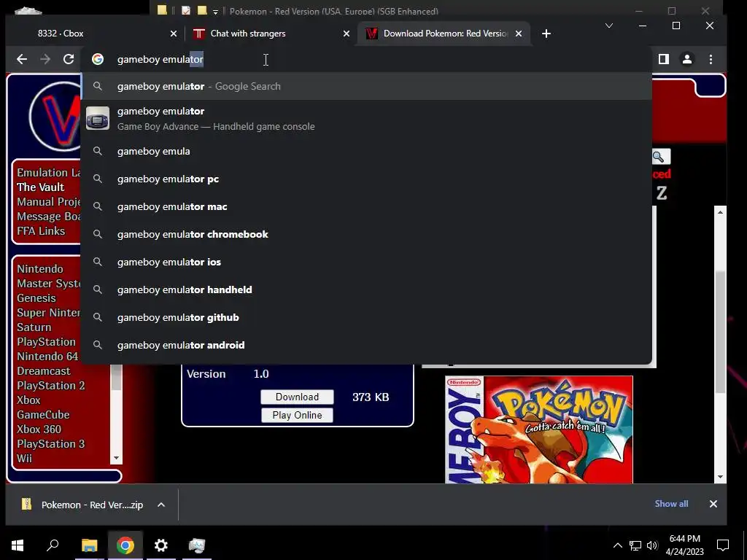747x560 pixels.
Task: Click the volume speaker tray icon
Action: tap(652, 545)
